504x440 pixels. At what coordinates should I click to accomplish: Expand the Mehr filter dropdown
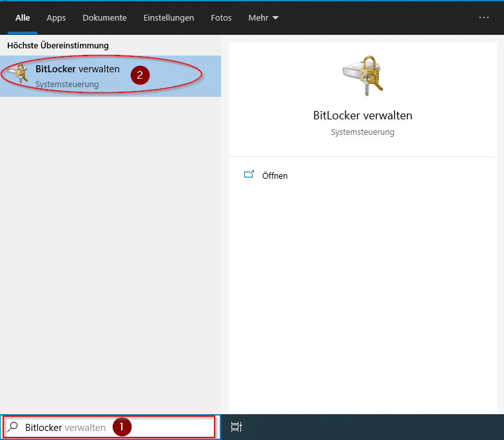(x=263, y=18)
